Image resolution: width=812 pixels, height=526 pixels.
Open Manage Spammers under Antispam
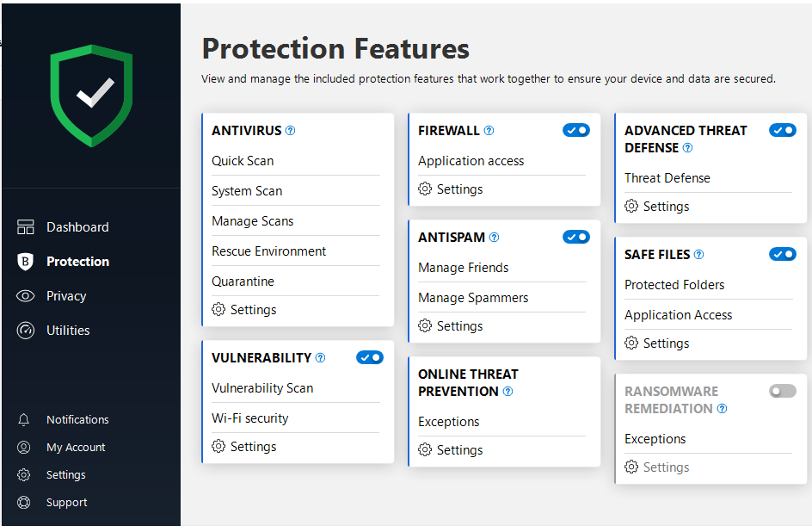473,298
